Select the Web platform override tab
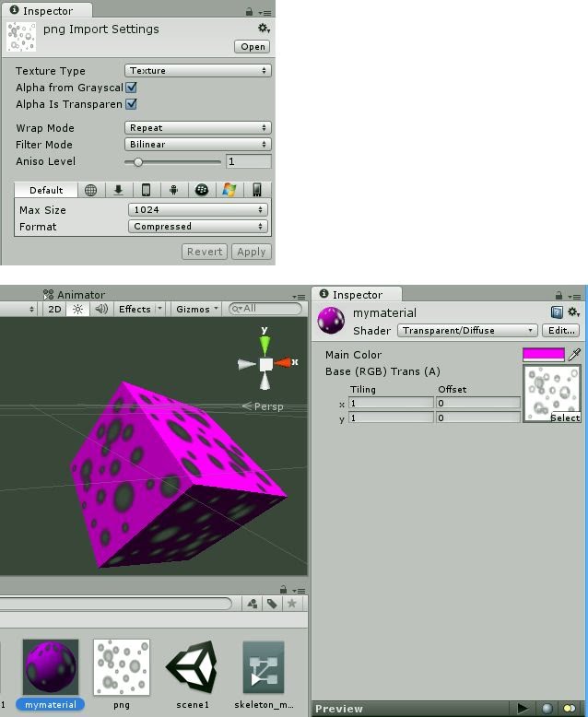The image size is (588, 717). click(90, 191)
